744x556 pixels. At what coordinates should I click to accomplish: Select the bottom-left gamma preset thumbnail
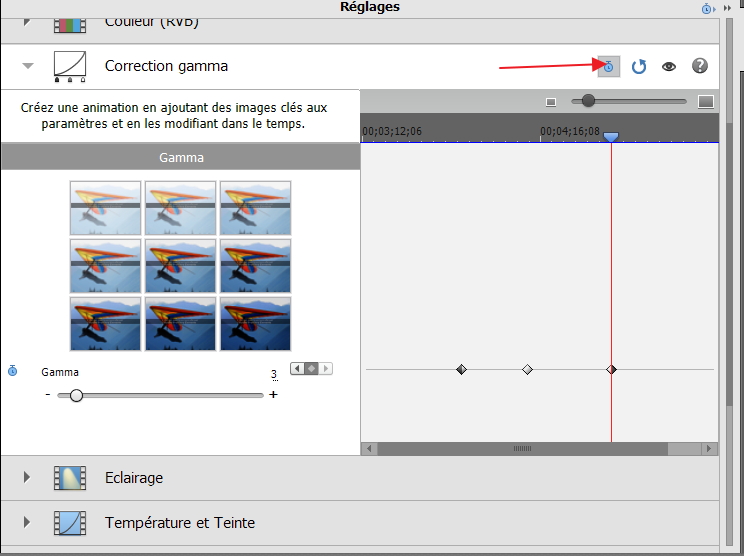pos(105,324)
